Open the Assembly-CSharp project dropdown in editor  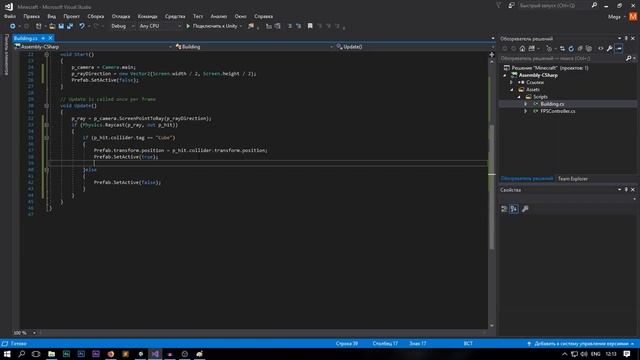point(93,47)
